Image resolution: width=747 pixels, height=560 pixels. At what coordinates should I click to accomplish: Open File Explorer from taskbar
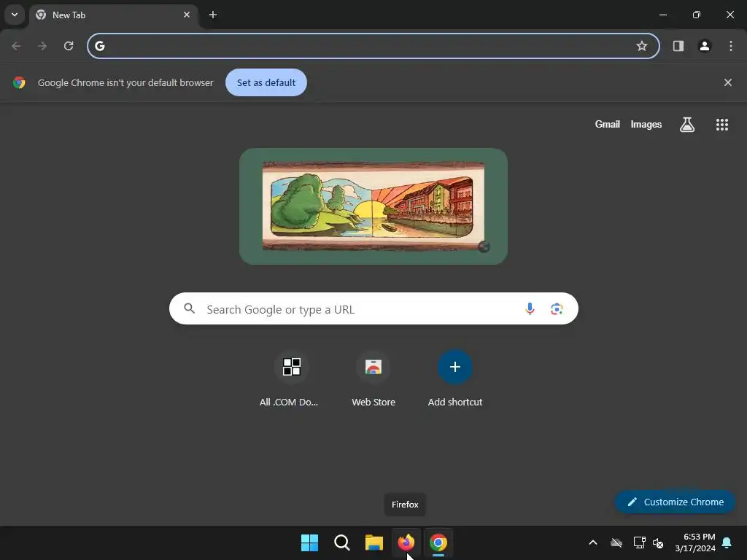[374, 542]
